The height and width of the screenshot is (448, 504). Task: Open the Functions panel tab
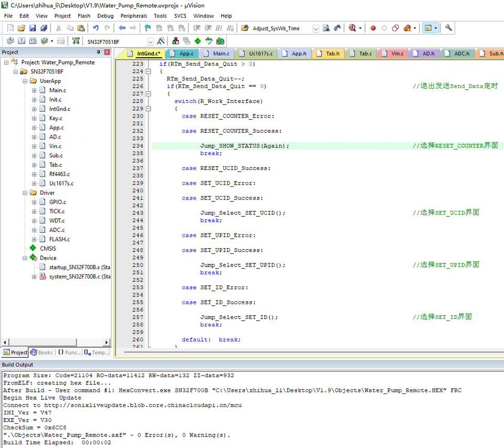pos(69,353)
